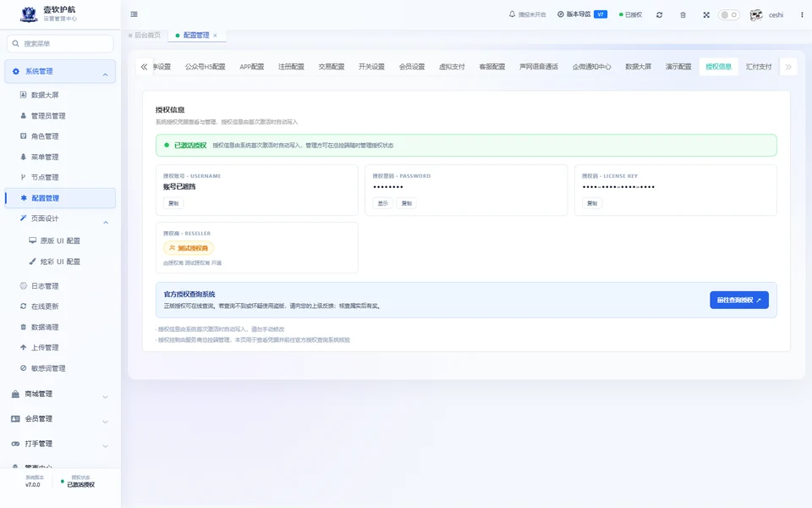
Task: Open the 客服配置 tab
Action: click(x=492, y=67)
